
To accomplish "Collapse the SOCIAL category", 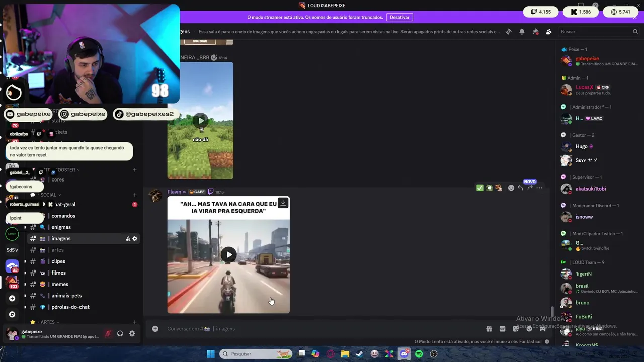I will point(48,195).
